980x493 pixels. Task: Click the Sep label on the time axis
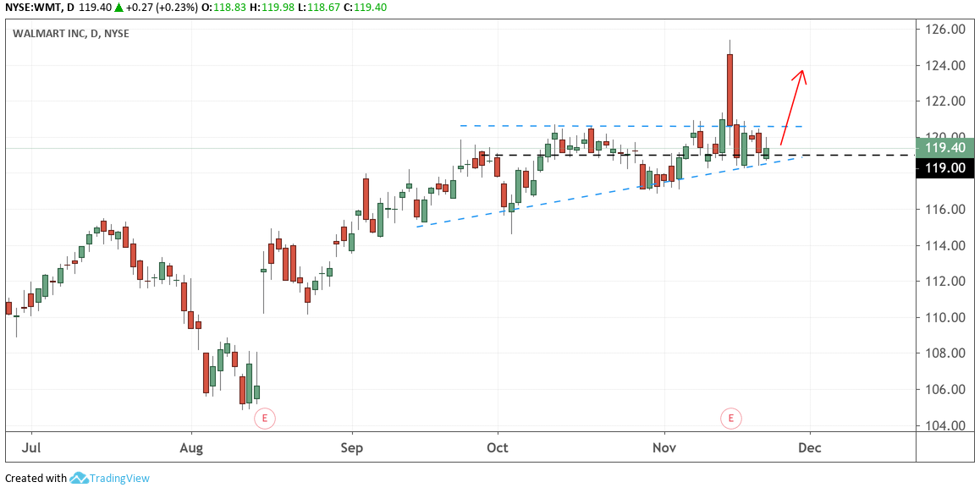(x=352, y=446)
